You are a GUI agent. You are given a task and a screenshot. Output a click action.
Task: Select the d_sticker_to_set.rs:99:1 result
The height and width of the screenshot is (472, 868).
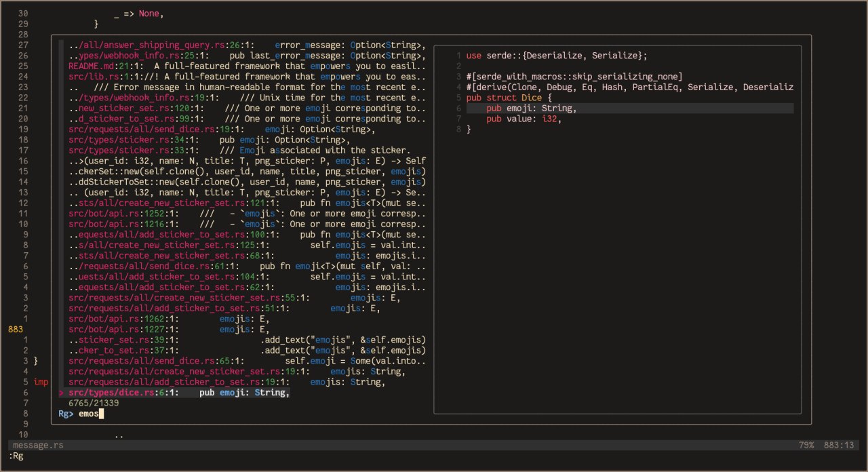click(x=248, y=119)
